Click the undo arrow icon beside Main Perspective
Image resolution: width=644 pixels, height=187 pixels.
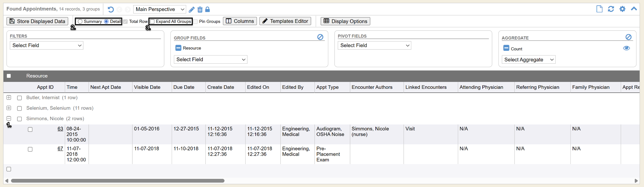point(111,9)
